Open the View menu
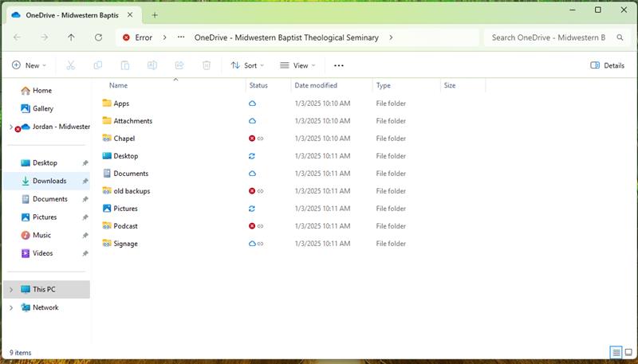The image size is (638, 364). (297, 65)
